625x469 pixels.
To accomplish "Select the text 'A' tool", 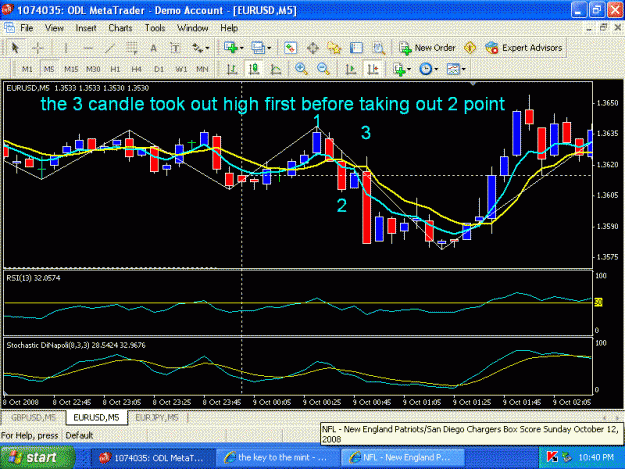I will pyautogui.click(x=153, y=48).
